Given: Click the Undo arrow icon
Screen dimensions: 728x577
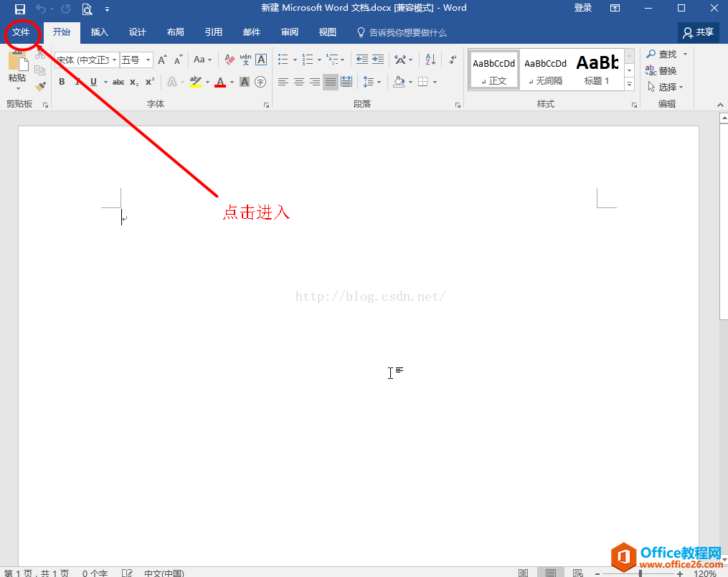Looking at the screenshot, I should [x=41, y=9].
